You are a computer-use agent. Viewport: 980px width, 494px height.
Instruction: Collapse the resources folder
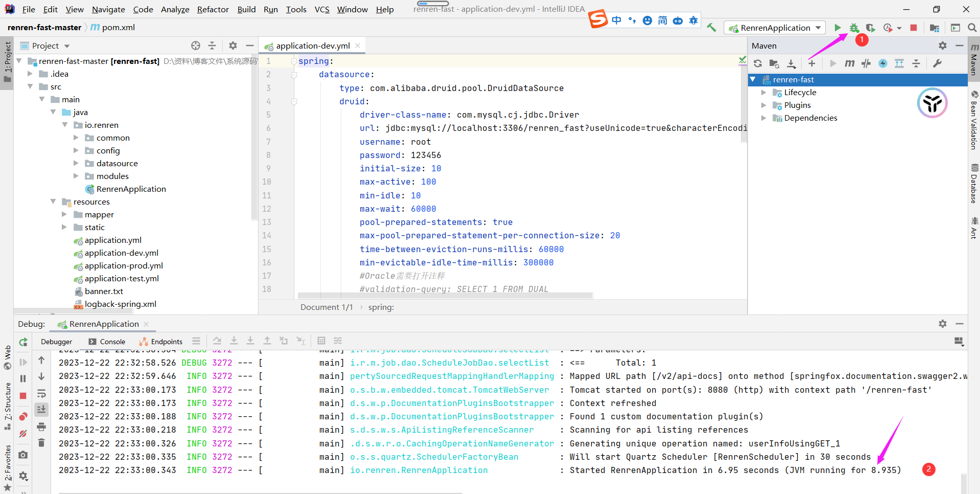coord(53,201)
